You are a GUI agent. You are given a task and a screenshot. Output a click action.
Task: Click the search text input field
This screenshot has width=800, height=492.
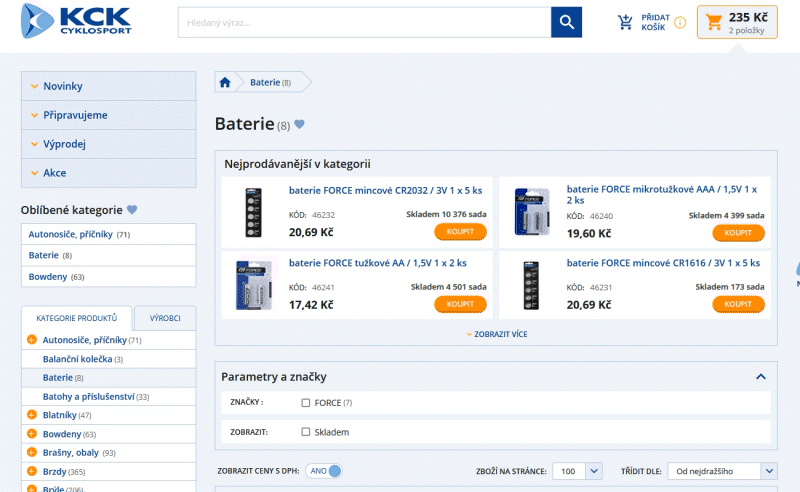[x=364, y=22]
